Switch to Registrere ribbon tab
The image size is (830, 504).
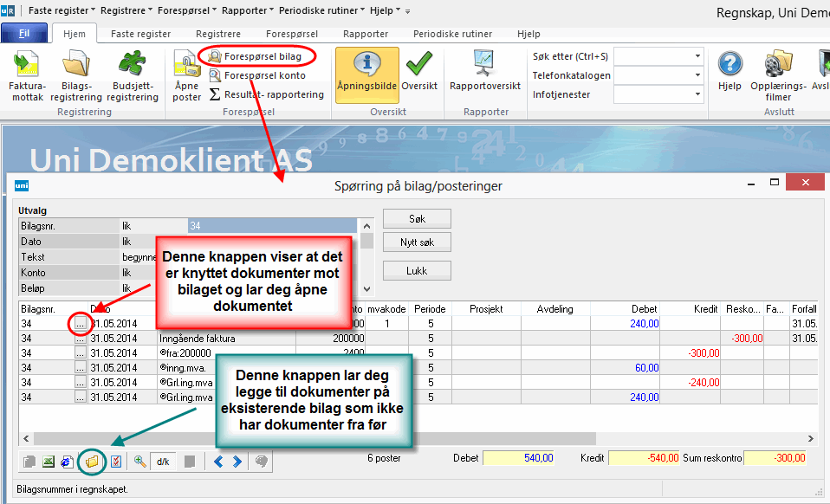[x=218, y=34]
